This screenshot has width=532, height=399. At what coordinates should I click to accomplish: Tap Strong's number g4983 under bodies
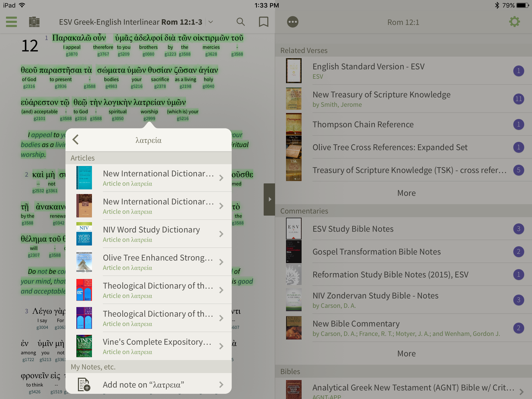111,87
